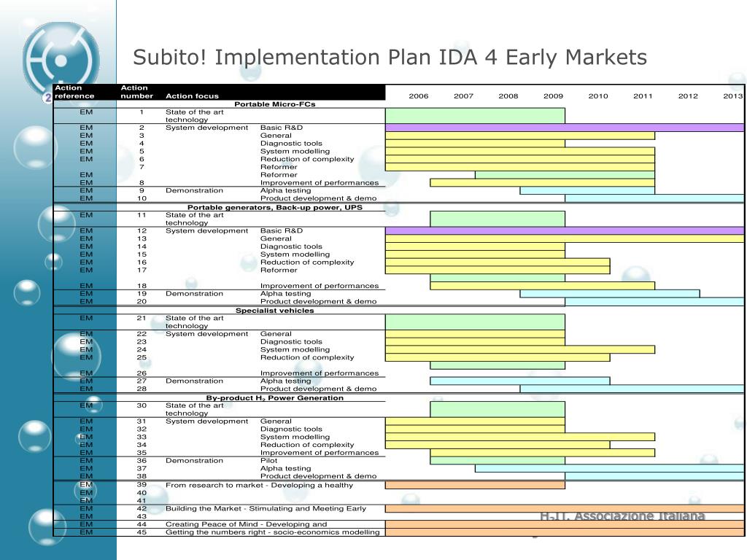Click 'Diagnostic tools' label in row 14
Viewport: 747px width, 560px height.
click(291, 246)
